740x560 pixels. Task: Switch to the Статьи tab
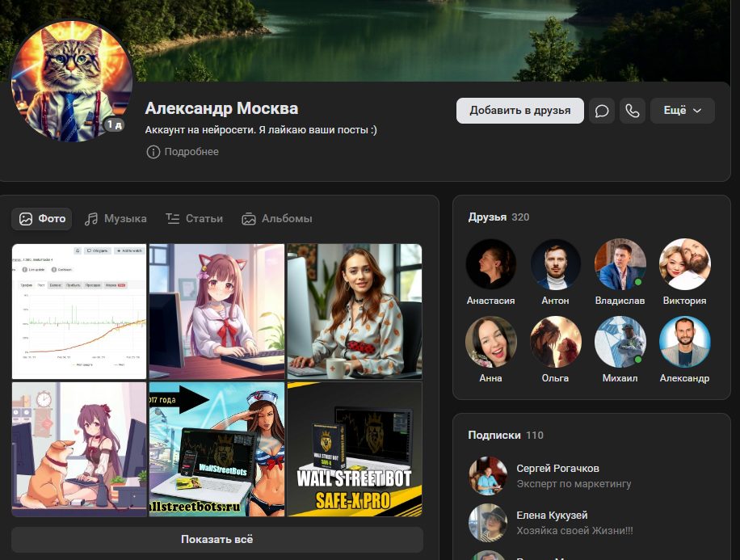click(194, 219)
